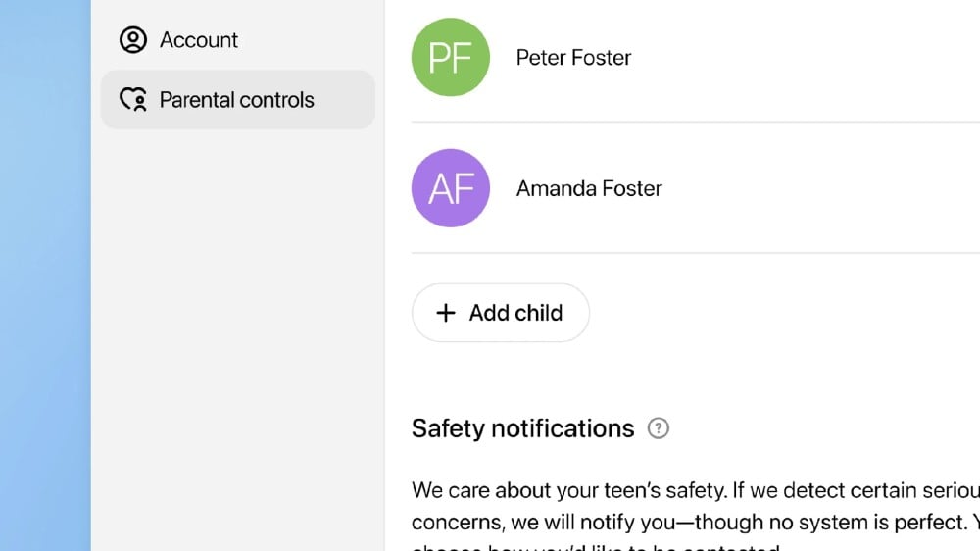980x551 pixels.
Task: Open Peter Foster's name text
Action: coord(573,57)
